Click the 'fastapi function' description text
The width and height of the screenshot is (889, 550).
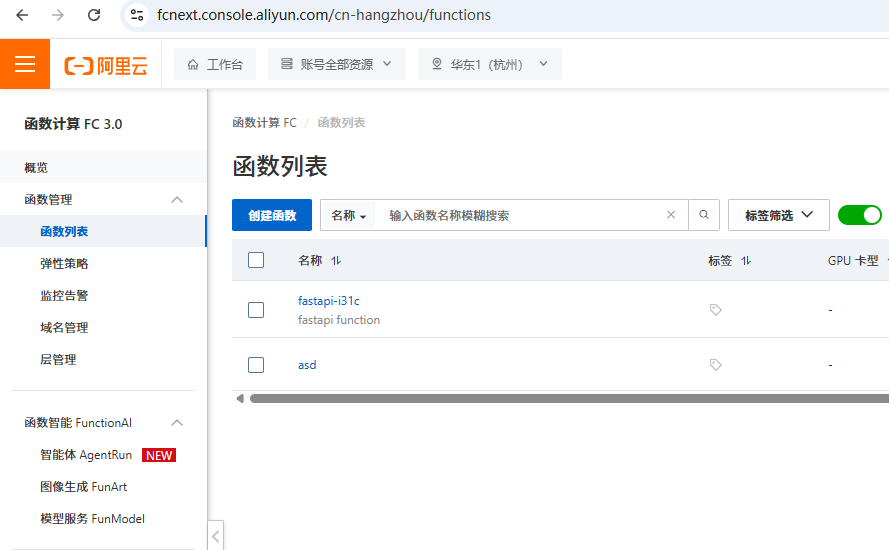(339, 320)
